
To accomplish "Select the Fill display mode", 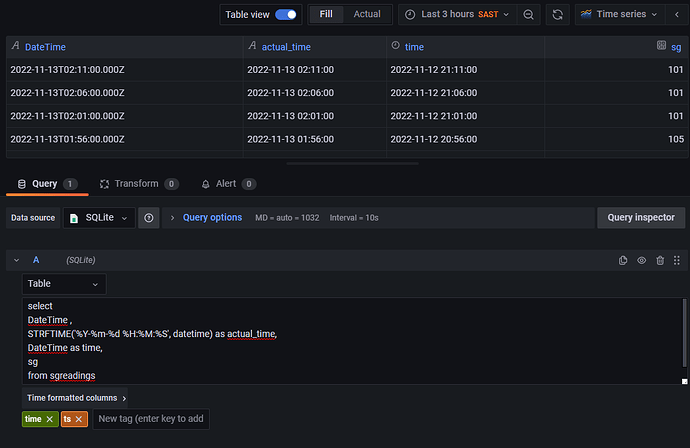I will point(326,14).
